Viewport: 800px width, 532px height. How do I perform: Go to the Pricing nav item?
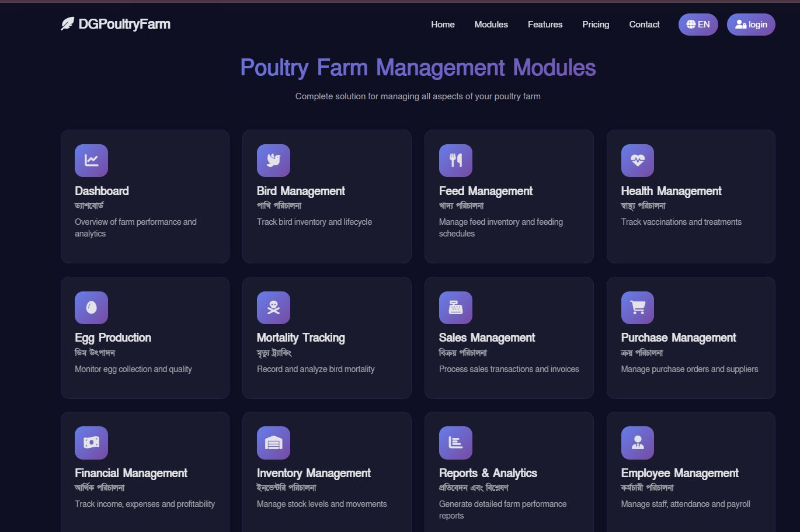[596, 25]
